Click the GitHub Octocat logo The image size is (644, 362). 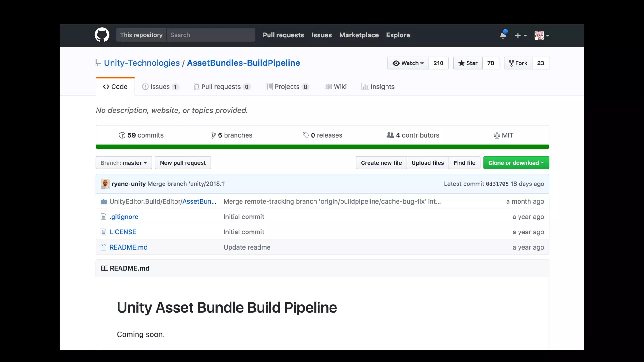102,35
